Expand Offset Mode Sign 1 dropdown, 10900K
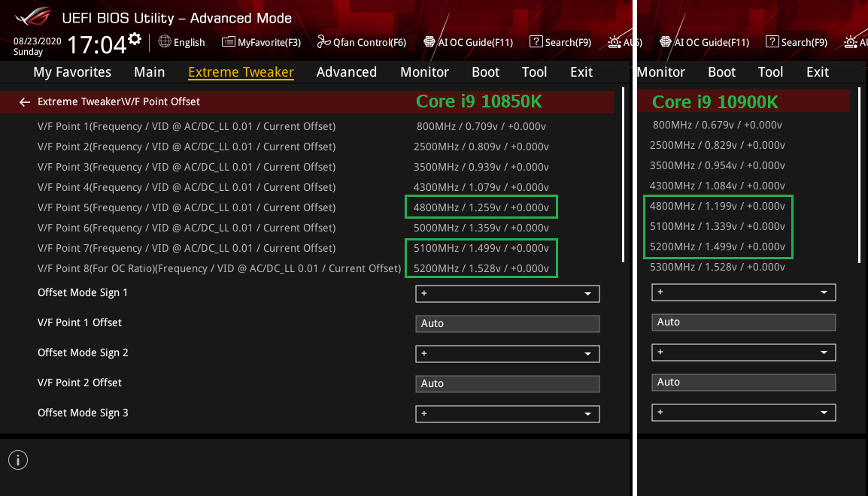Viewport: 868px width, 496px height. tap(743, 292)
